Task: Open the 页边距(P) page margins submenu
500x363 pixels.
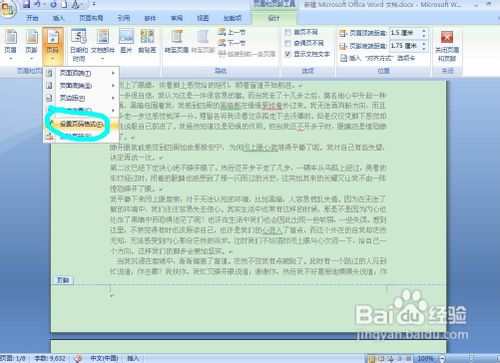Action: 81,98
